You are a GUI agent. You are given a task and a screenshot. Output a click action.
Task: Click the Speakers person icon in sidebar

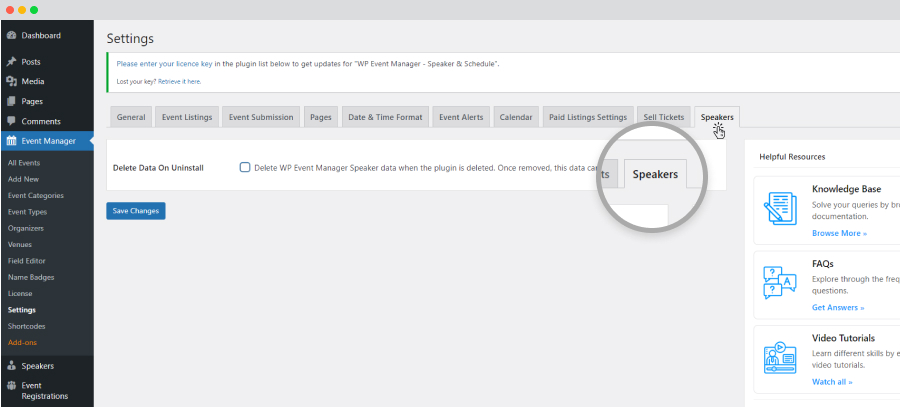coord(11,366)
